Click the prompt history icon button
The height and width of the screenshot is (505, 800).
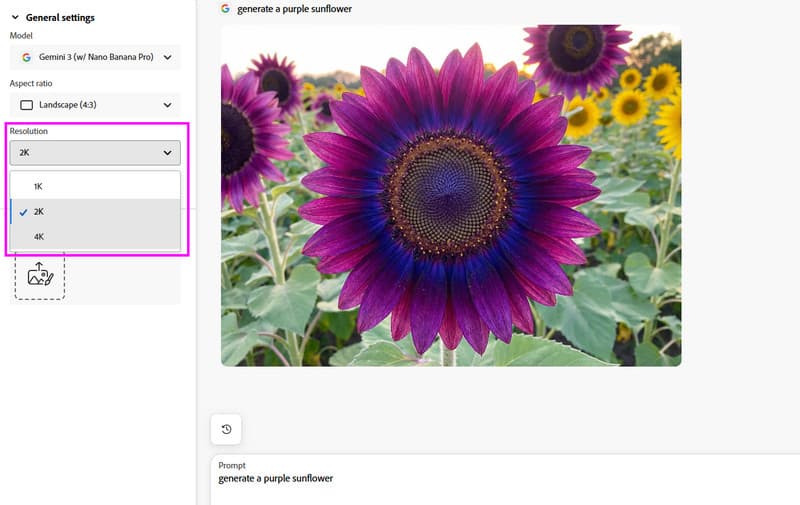[226, 429]
